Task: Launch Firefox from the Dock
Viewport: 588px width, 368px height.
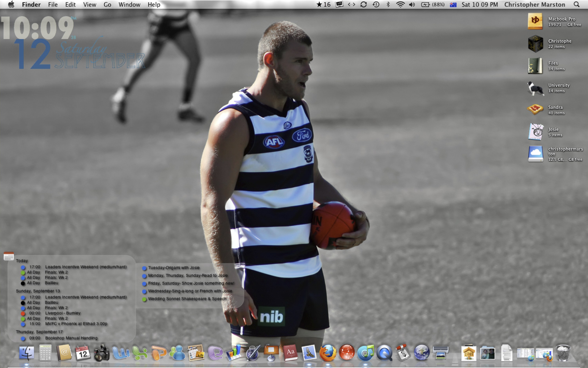Action: (328, 353)
